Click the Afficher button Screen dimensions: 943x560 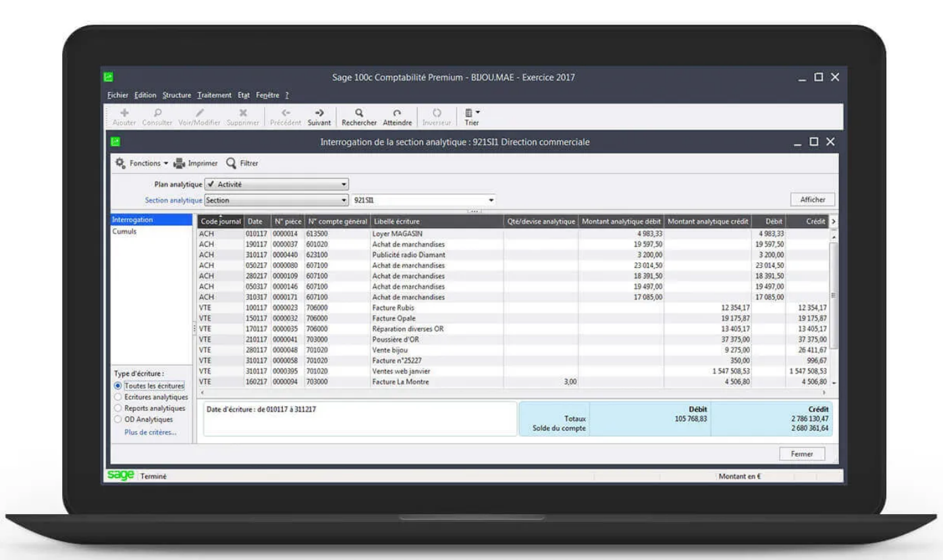[812, 200]
